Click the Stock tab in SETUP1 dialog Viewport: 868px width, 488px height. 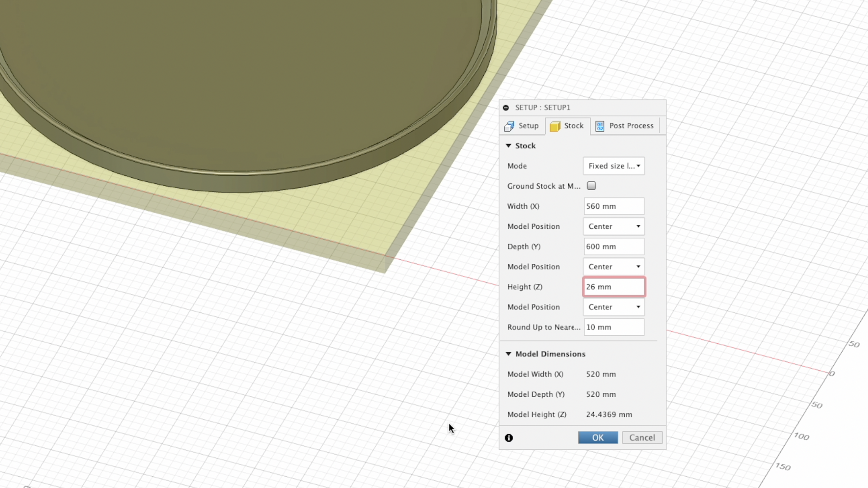pyautogui.click(x=566, y=125)
